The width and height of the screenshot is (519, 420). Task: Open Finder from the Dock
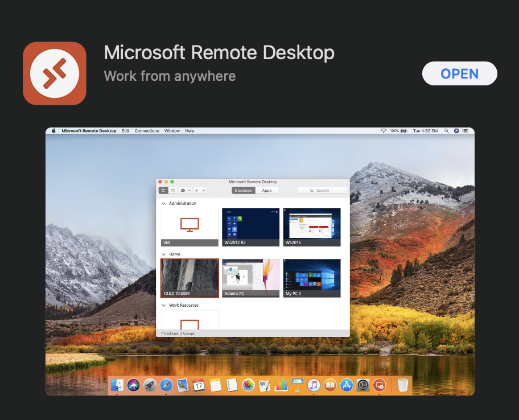[117, 385]
